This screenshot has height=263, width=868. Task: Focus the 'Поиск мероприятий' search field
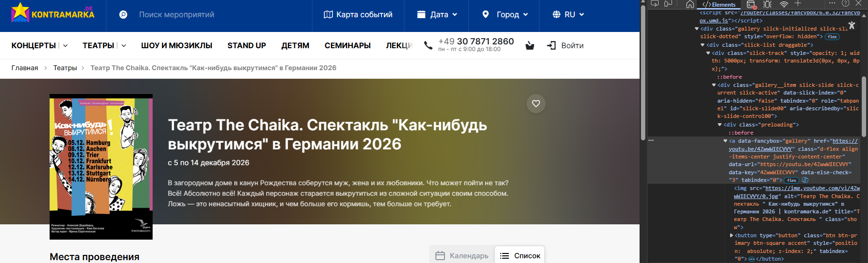point(176,15)
